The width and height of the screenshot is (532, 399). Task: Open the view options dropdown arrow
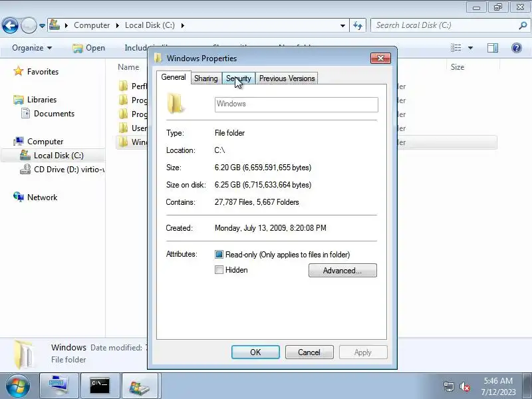coord(471,48)
